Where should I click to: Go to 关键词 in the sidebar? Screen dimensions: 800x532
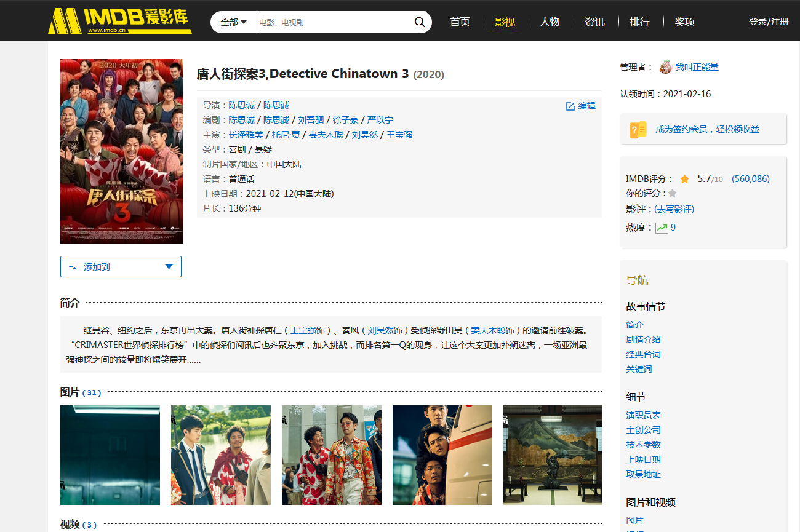[x=639, y=369]
